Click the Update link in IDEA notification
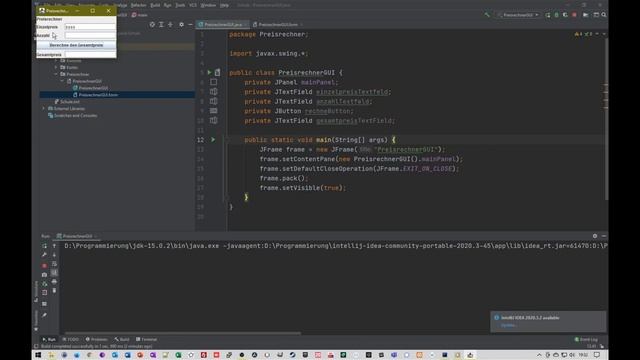The height and width of the screenshot is (360, 640). [508, 325]
